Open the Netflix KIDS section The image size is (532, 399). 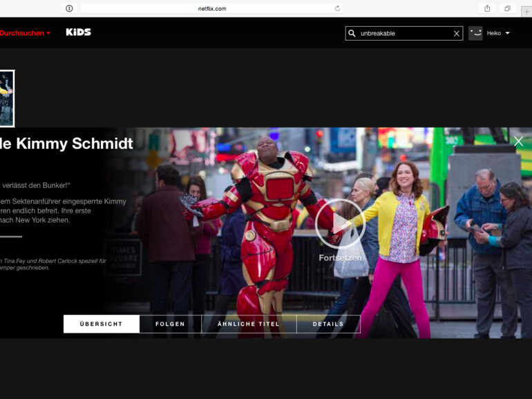[78, 32]
